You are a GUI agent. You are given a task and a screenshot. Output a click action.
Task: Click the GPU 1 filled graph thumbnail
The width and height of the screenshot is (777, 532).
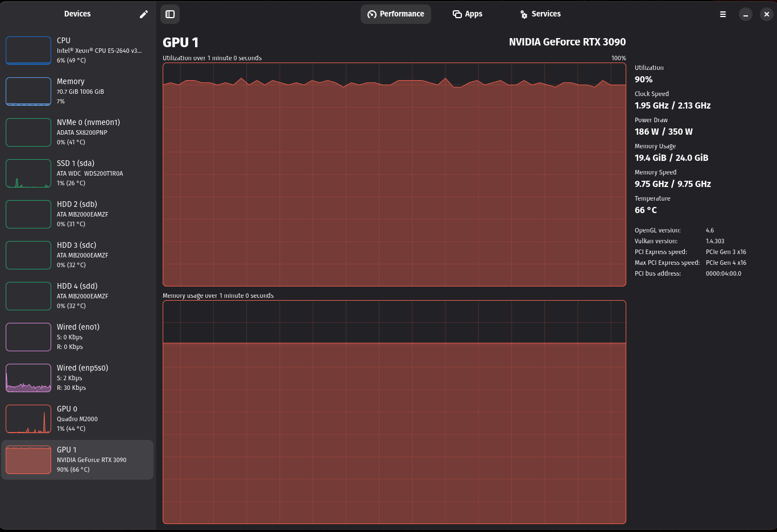click(28, 460)
